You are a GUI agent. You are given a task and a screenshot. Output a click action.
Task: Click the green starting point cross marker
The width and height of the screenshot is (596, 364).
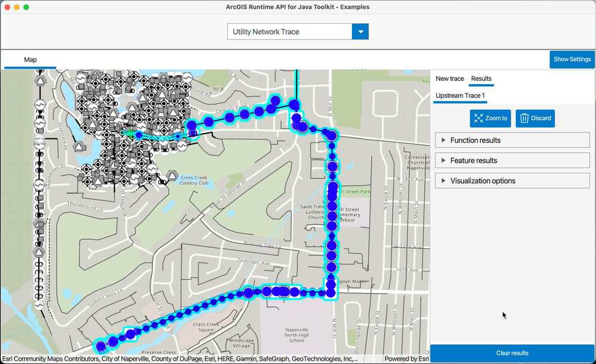click(x=131, y=133)
